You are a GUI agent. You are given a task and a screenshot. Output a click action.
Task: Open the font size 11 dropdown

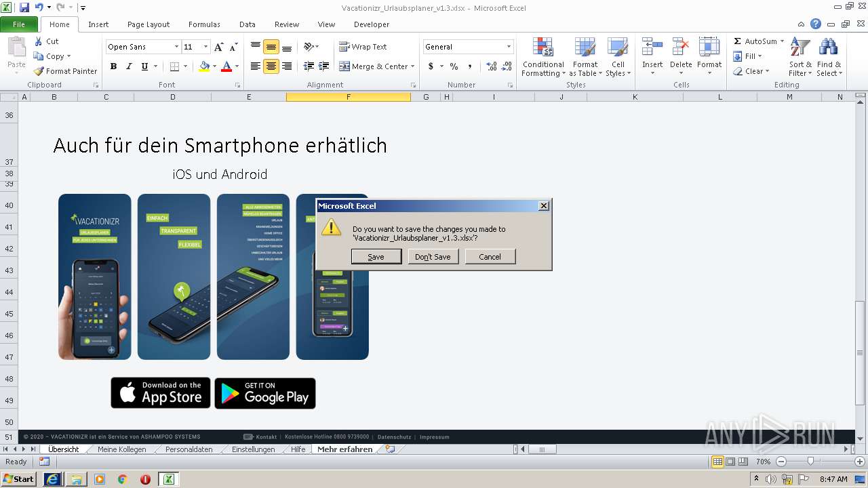[x=205, y=47]
